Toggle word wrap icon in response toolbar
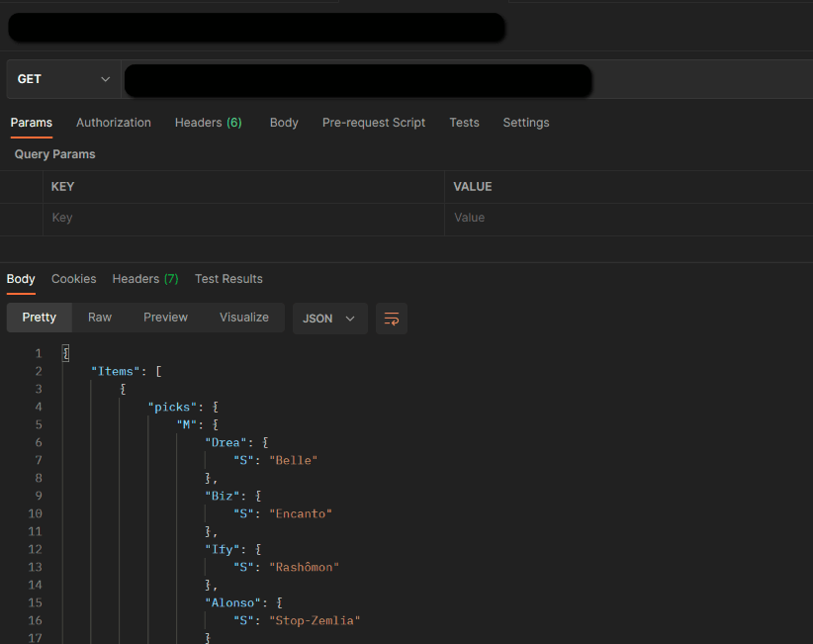 point(392,319)
